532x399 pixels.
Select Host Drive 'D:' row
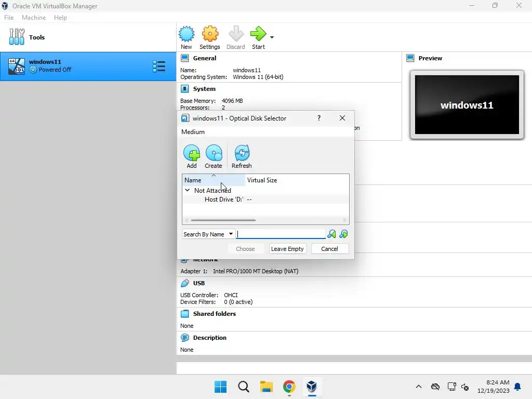pyautogui.click(x=265, y=199)
